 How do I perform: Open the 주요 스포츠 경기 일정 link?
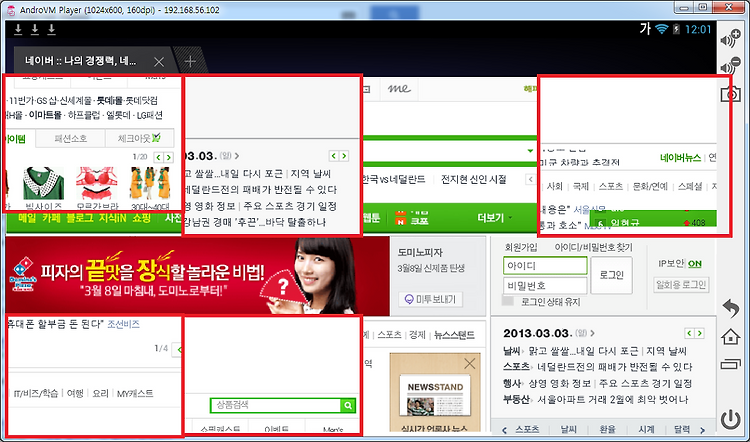tap(646, 383)
